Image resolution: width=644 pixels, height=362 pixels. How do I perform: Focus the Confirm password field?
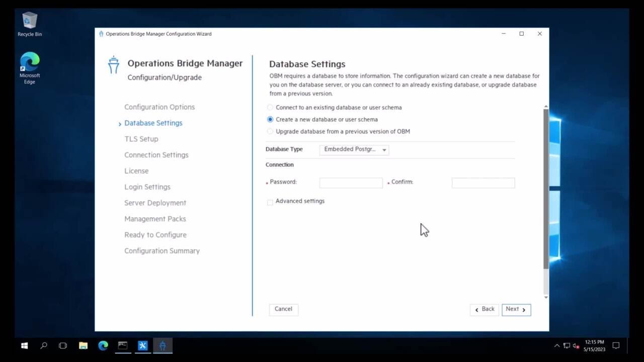483,183
